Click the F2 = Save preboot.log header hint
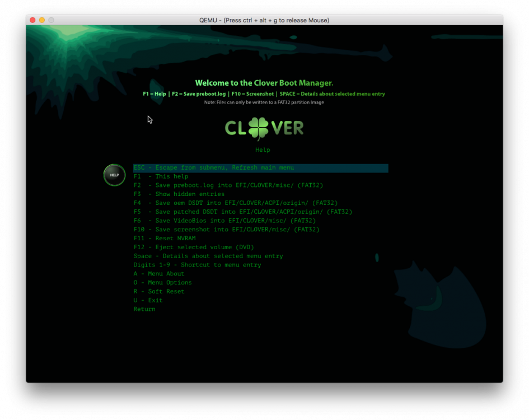529x420 pixels. (x=199, y=94)
